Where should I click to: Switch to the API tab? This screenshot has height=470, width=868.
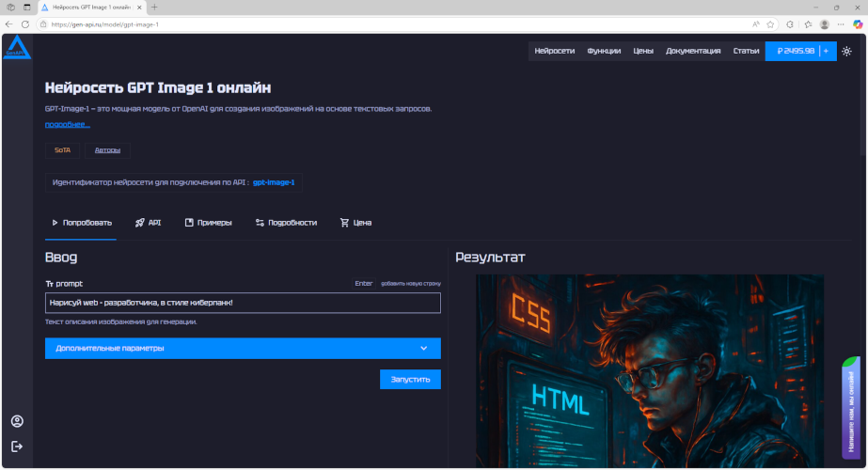(x=148, y=223)
